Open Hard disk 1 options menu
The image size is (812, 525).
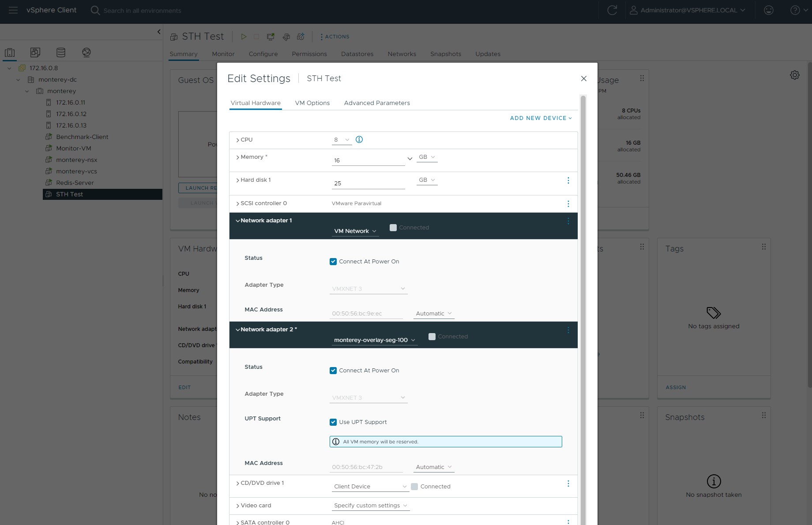[x=568, y=180]
